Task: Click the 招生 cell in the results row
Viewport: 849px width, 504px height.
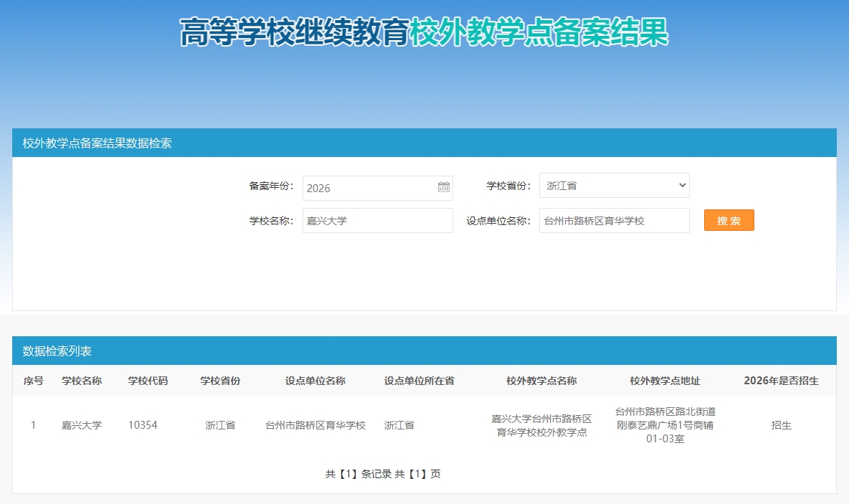Action: point(782,425)
